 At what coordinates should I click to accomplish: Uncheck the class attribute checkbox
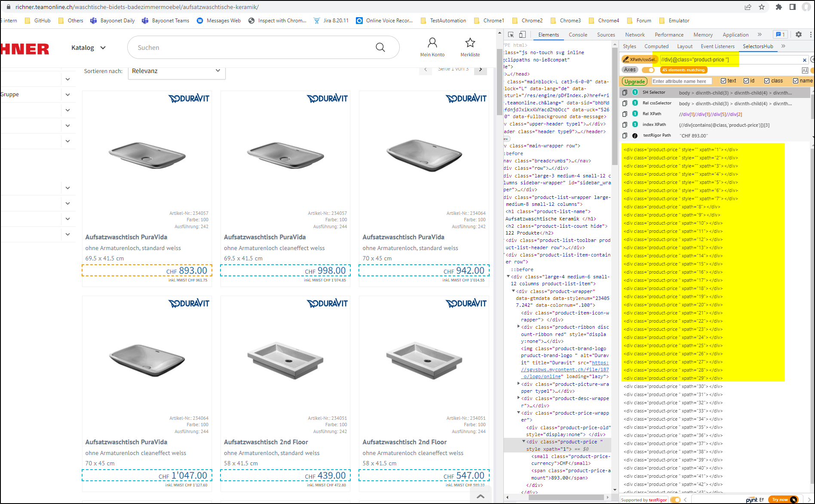point(767,81)
